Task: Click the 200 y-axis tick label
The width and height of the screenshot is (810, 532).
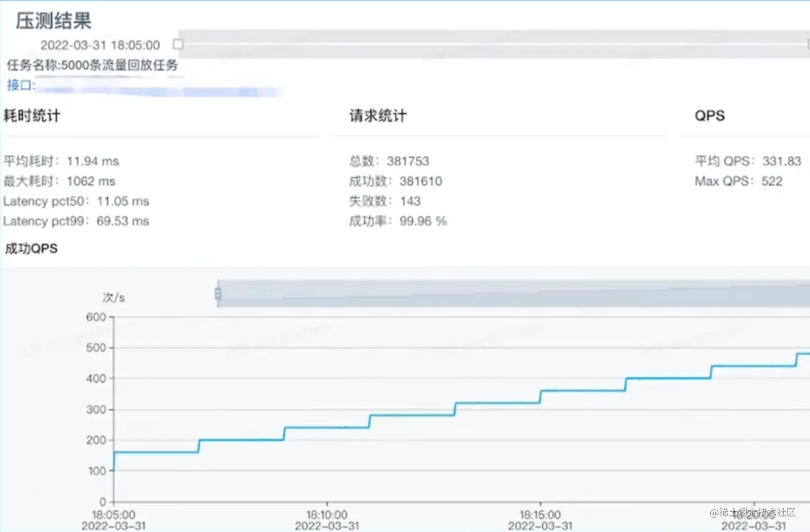Action: pos(96,440)
